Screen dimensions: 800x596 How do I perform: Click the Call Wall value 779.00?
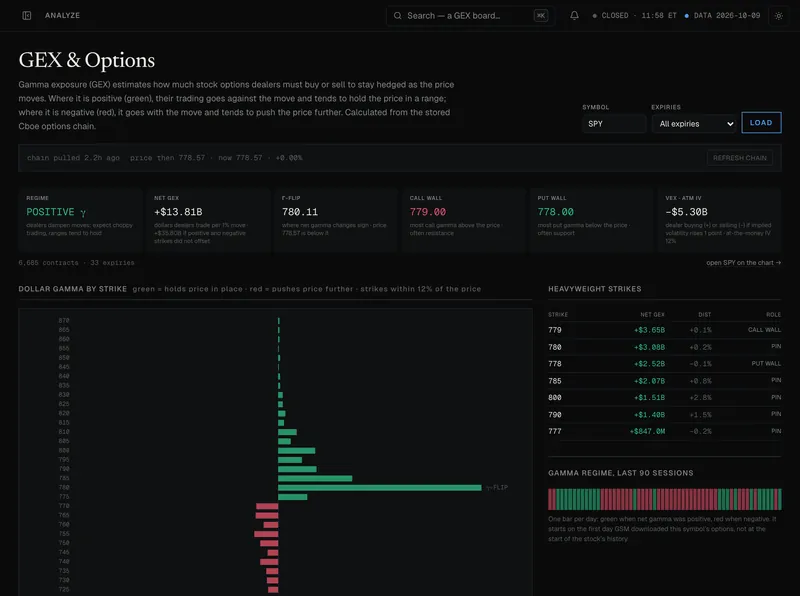[x=428, y=212]
